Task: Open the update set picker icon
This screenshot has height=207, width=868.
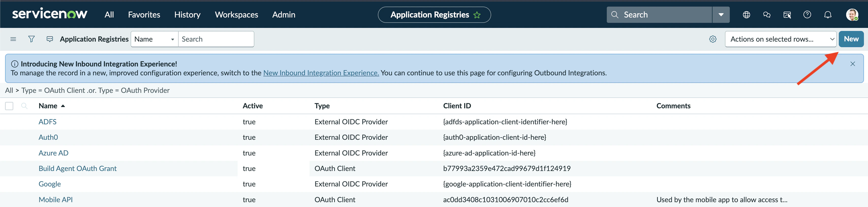Action: click(787, 14)
